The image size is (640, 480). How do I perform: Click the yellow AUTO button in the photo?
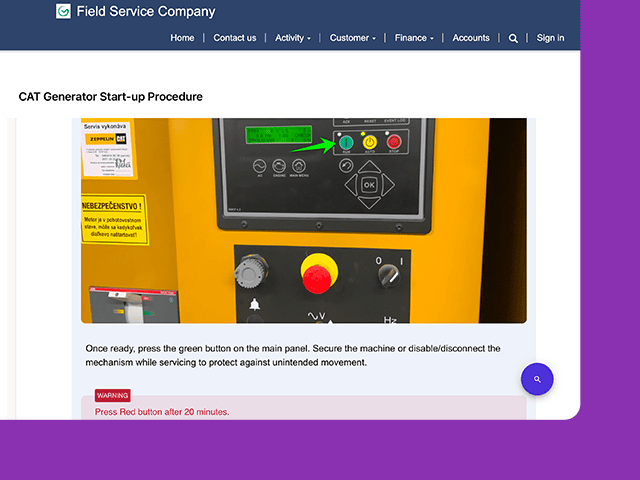tap(370, 142)
